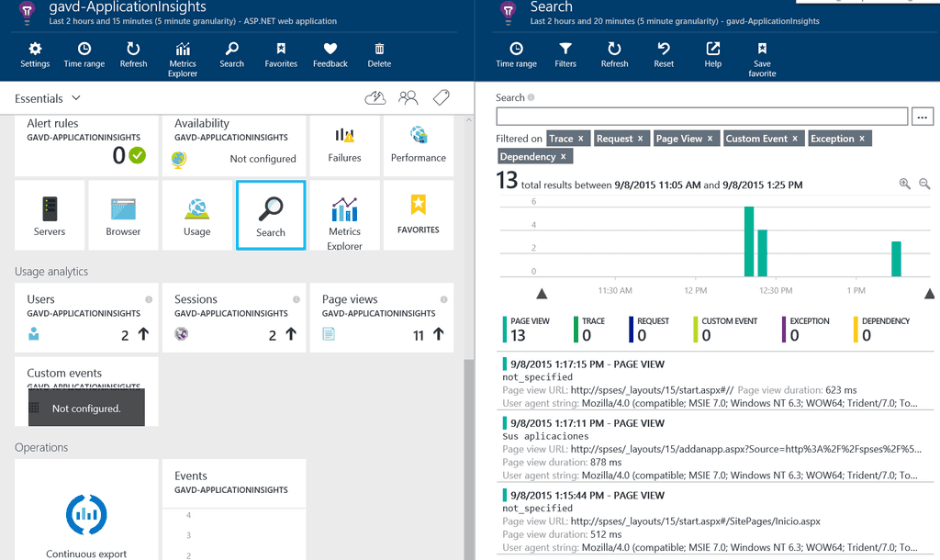This screenshot has width=940, height=560.
Task: Send Feedback via the heart icon
Action: (330, 55)
